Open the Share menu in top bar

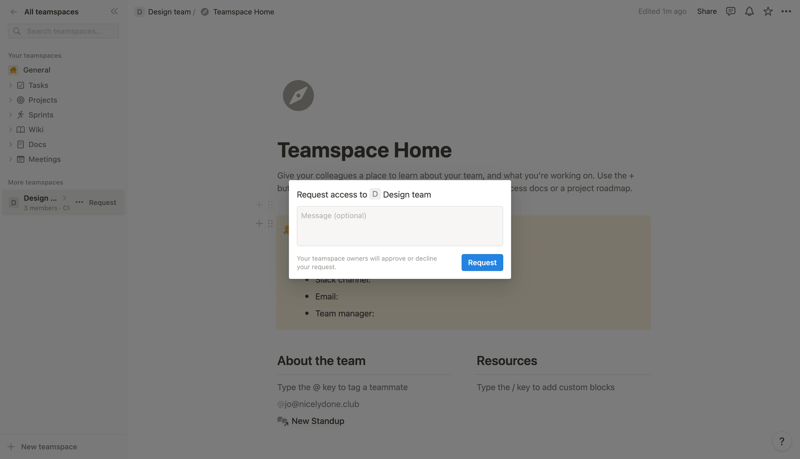707,11
